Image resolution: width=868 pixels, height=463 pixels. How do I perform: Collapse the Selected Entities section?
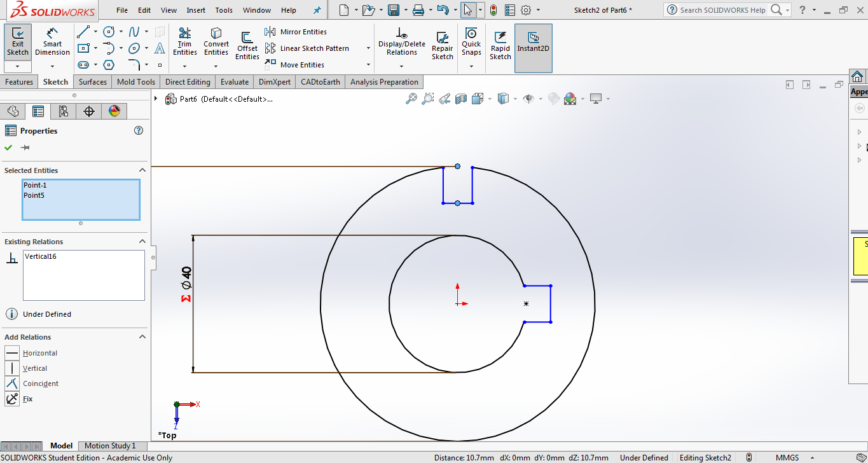tap(142, 170)
